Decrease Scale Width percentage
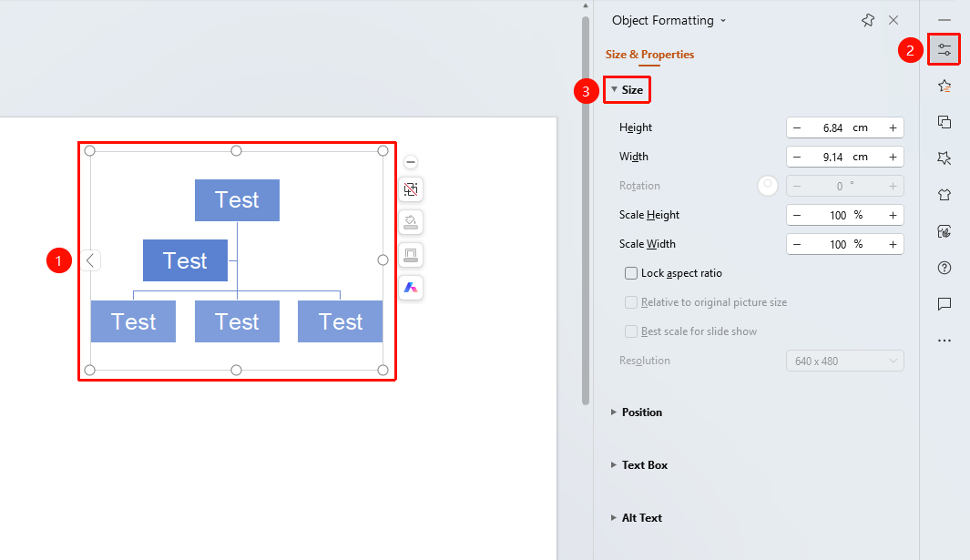 (797, 244)
